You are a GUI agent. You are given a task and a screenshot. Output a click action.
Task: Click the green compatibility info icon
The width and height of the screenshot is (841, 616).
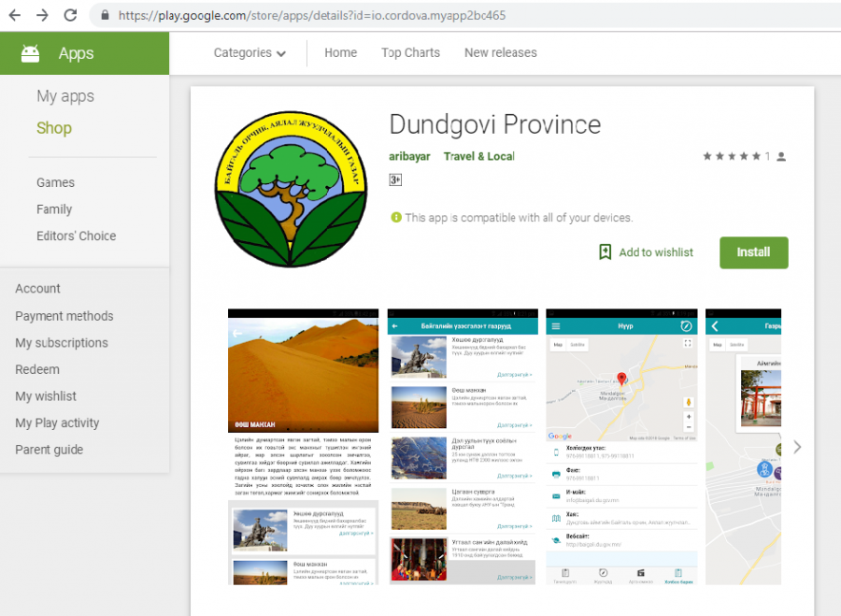click(396, 217)
